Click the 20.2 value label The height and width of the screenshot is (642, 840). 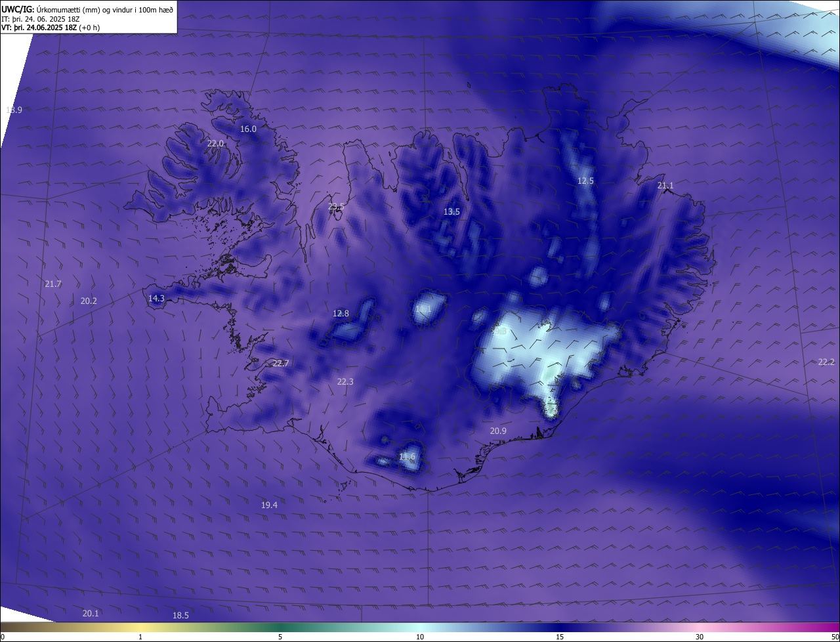point(89,301)
